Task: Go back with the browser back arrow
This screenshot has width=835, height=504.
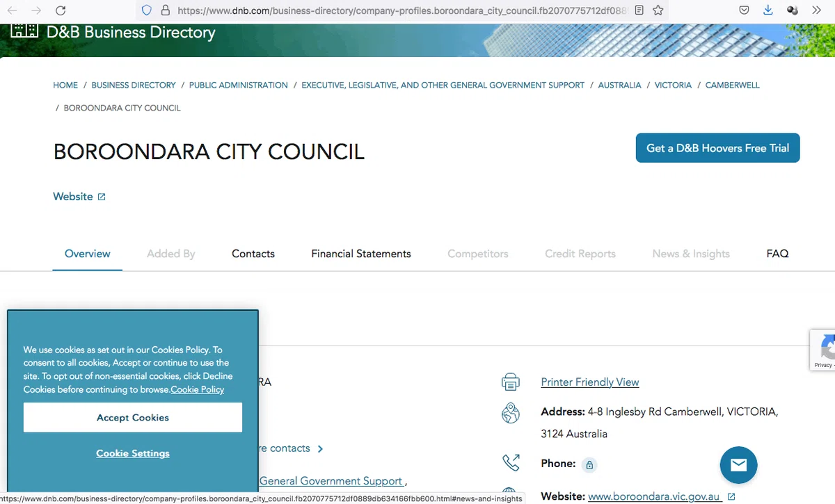Action: pos(13,10)
